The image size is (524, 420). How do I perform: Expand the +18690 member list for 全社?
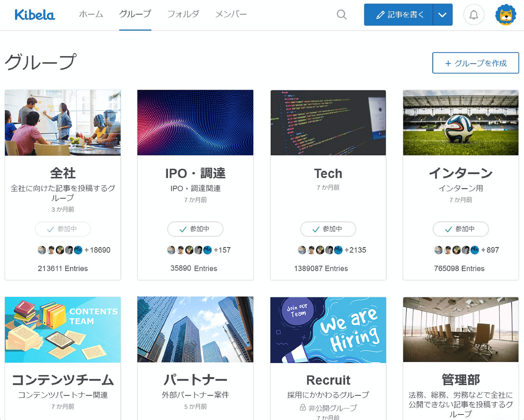[x=99, y=250]
